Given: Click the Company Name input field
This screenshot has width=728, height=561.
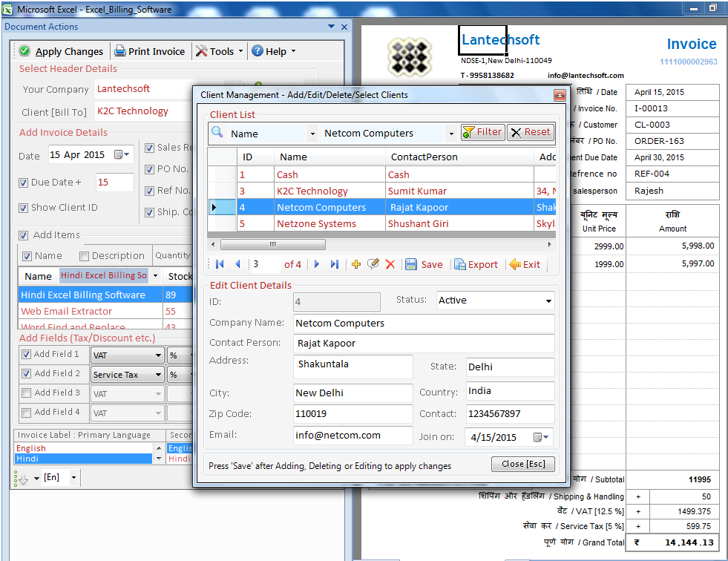Looking at the screenshot, I should point(424,324).
